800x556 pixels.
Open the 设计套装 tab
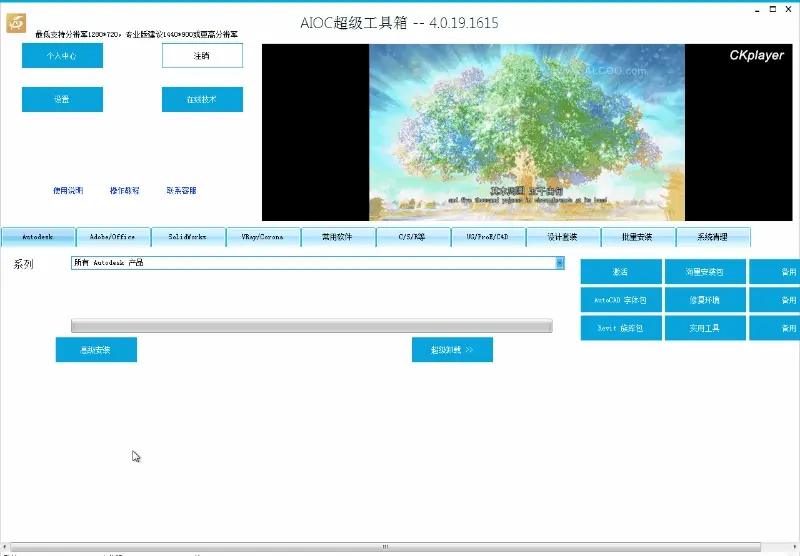[563, 237]
